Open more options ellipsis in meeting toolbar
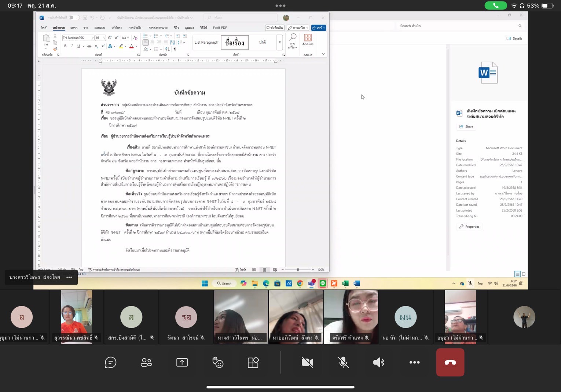The height and width of the screenshot is (392, 561). 414,362
